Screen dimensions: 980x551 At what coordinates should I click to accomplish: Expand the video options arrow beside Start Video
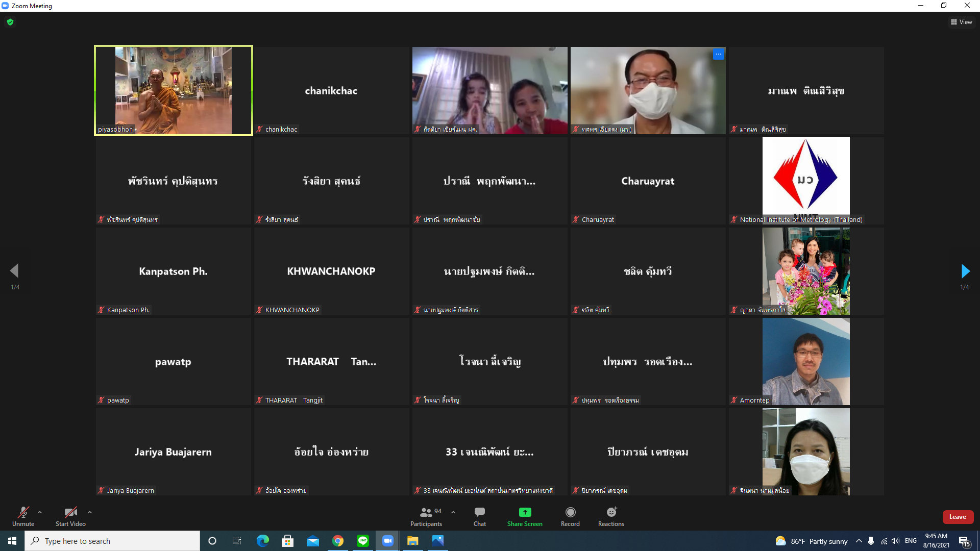(90, 512)
